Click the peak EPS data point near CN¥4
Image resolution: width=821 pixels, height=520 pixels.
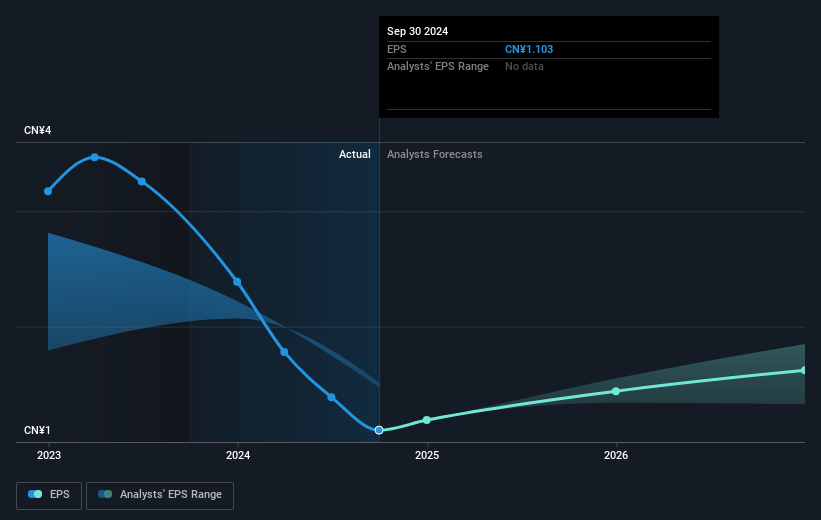tap(94, 157)
